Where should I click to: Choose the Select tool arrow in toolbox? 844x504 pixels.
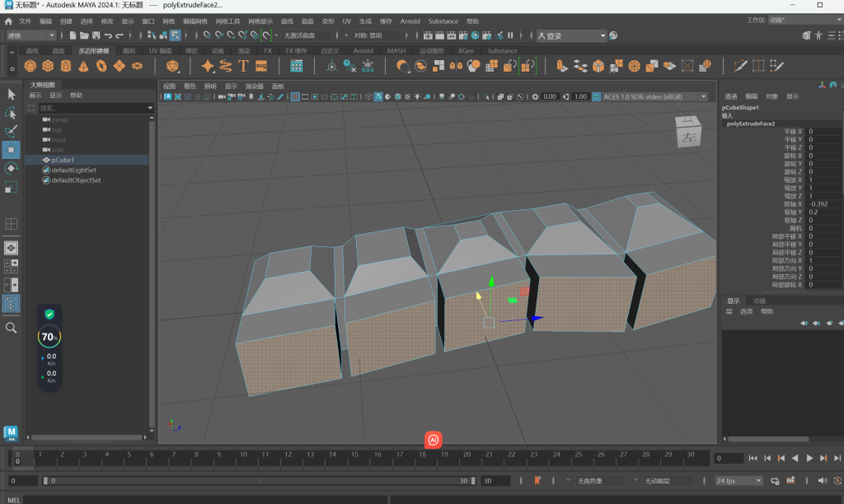pyautogui.click(x=11, y=94)
